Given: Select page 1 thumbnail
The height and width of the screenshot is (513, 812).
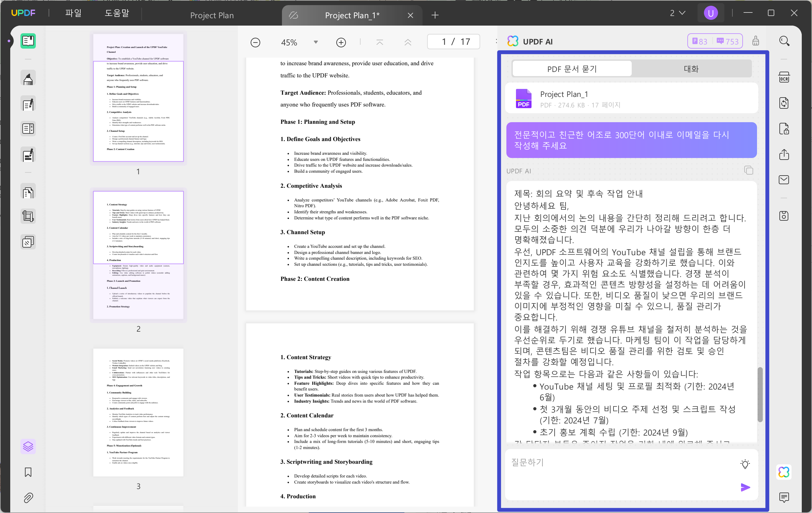Looking at the screenshot, I should click(x=138, y=98).
